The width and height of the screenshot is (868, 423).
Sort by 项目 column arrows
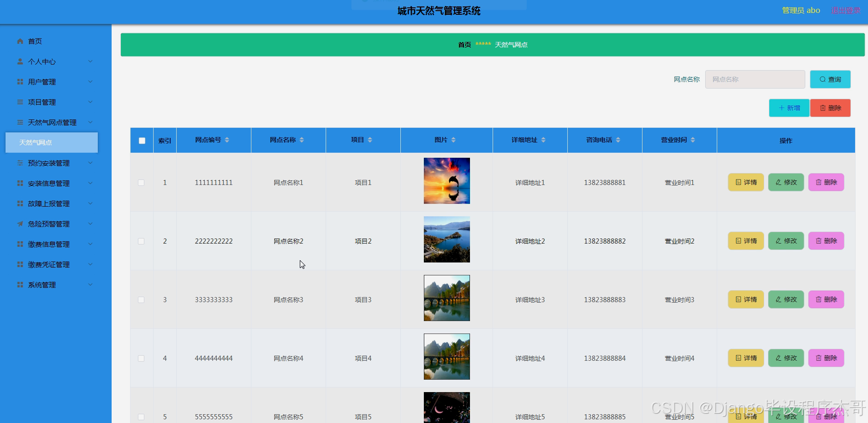370,140
